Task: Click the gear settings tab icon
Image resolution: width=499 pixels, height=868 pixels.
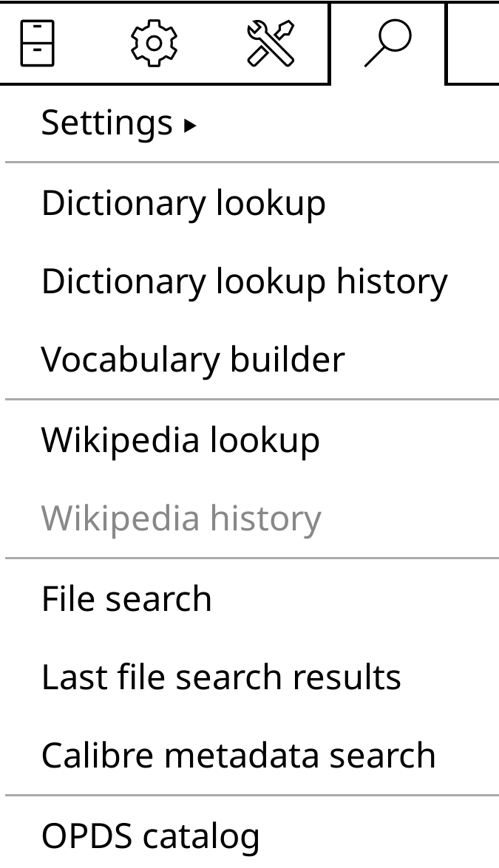Action: click(154, 43)
